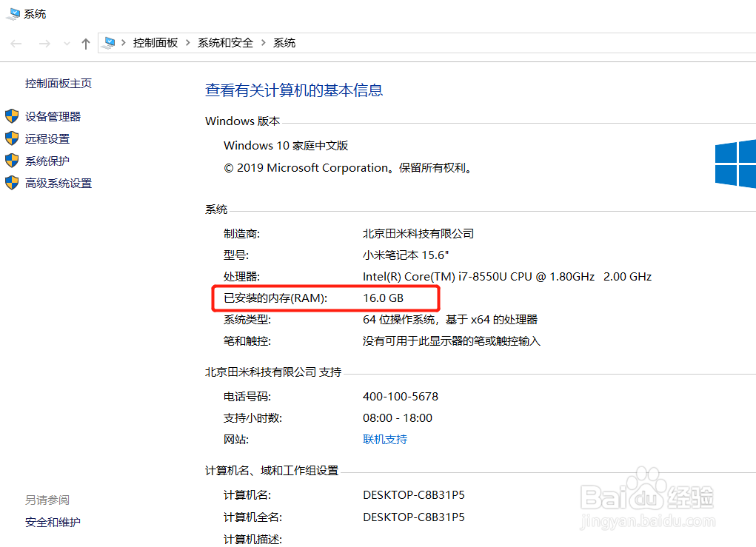This screenshot has height=547, width=756.
Task: Click the shield icon beside 设备管理器
Action: pos(12,116)
